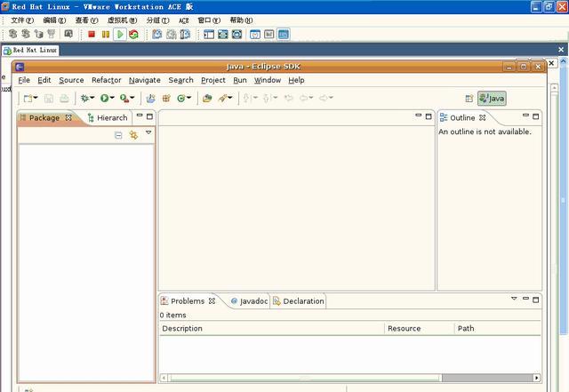569x392 pixels.
Task: Open the New Java Class dropdown arrow
Action: coord(188,98)
